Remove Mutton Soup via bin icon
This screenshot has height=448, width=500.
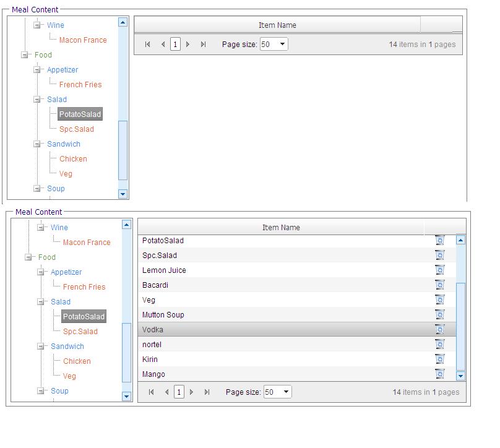pyautogui.click(x=440, y=314)
